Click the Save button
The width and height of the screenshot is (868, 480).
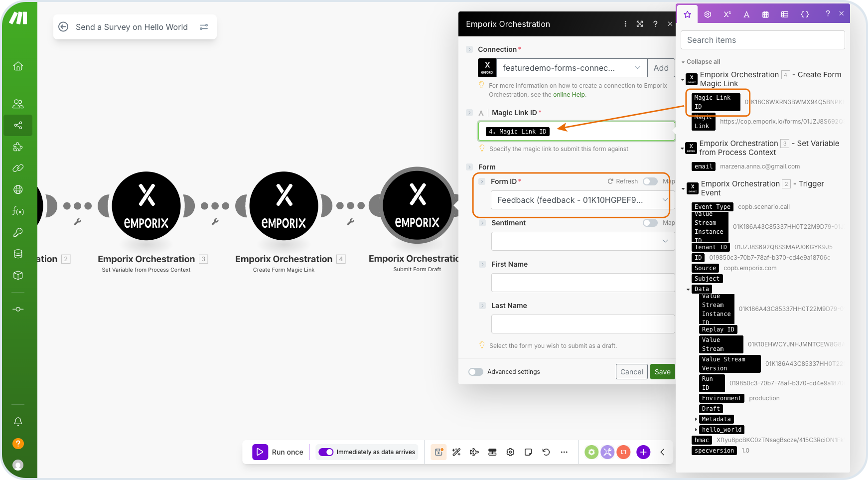(662, 372)
